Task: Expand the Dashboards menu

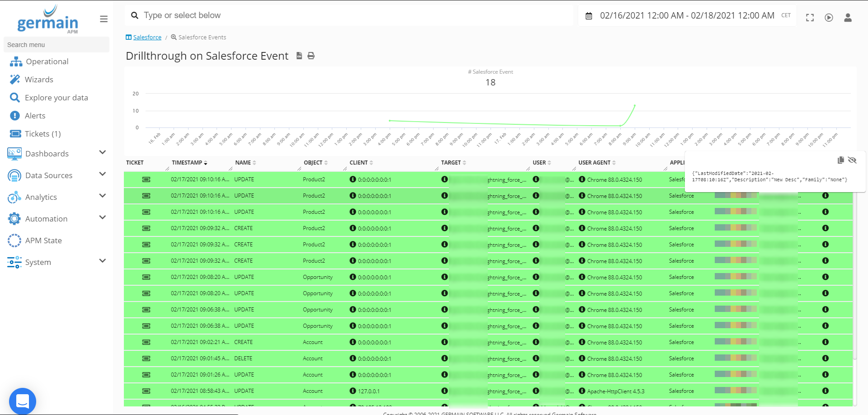Action: pos(47,153)
